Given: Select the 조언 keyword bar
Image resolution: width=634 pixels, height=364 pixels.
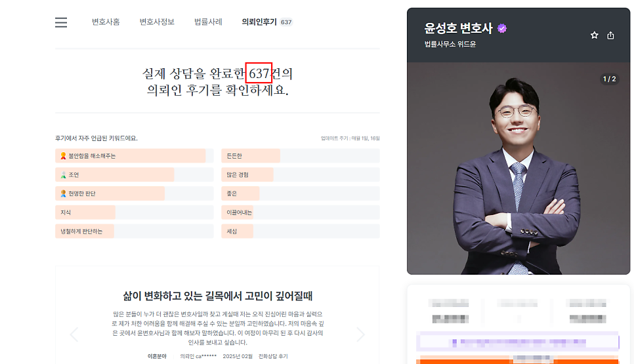Looking at the screenshot, I should tap(135, 175).
